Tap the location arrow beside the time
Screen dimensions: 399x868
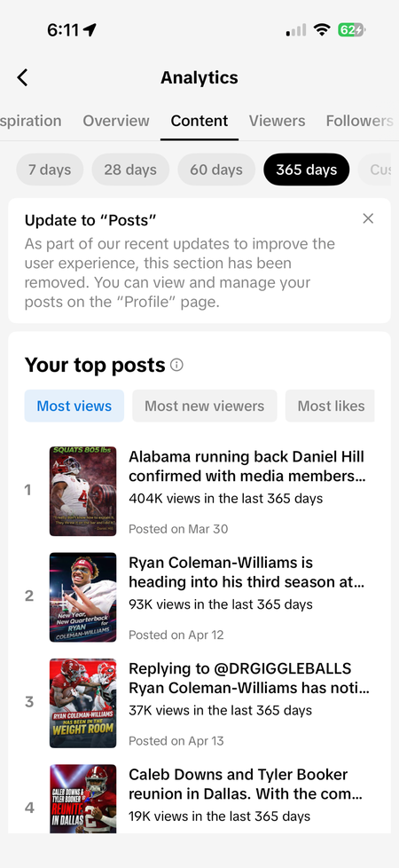click(90, 30)
